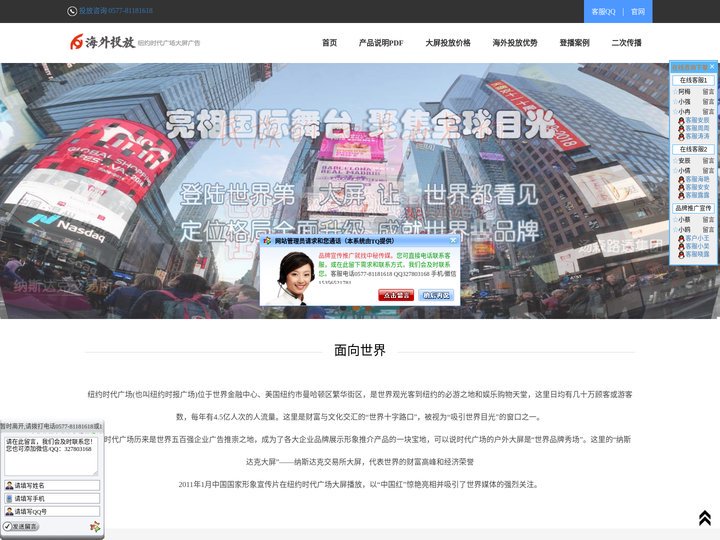Image resolution: width=720 pixels, height=540 pixels.
Task: Click the phone number 0577-81181618 in the top bar
Action: coord(130,11)
